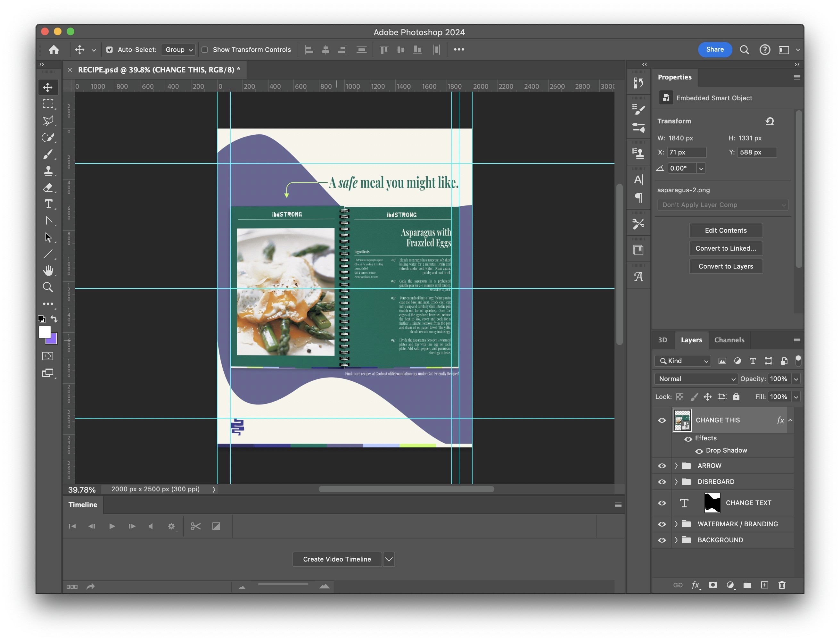Screen dimensions: 840x641
Task: Toggle Drop Shadow effect visibility
Action: (699, 451)
